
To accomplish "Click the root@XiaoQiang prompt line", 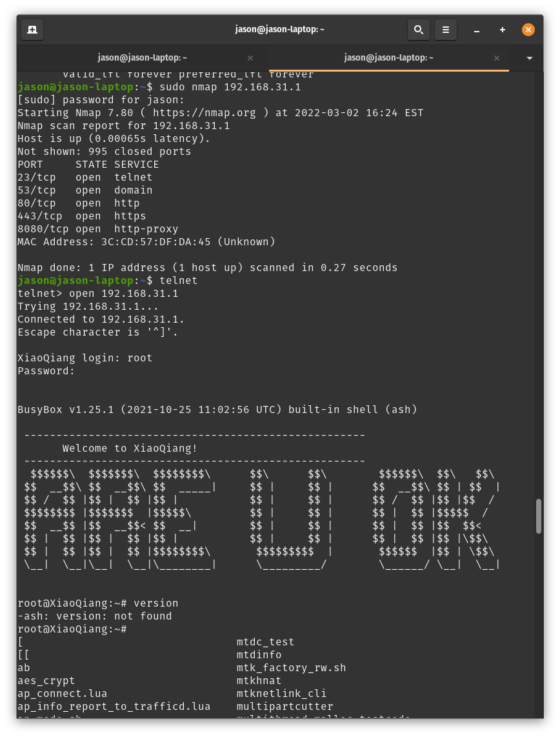I will tap(72, 629).
